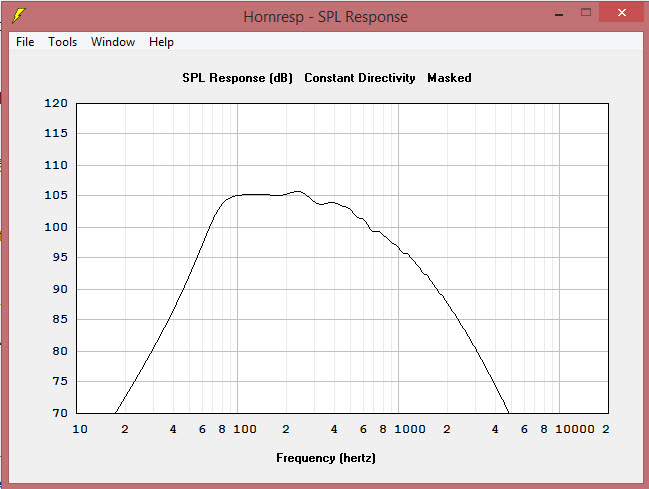Viewport: 649px width, 489px height.
Task: Click the 'Masked' label
Action: point(449,78)
